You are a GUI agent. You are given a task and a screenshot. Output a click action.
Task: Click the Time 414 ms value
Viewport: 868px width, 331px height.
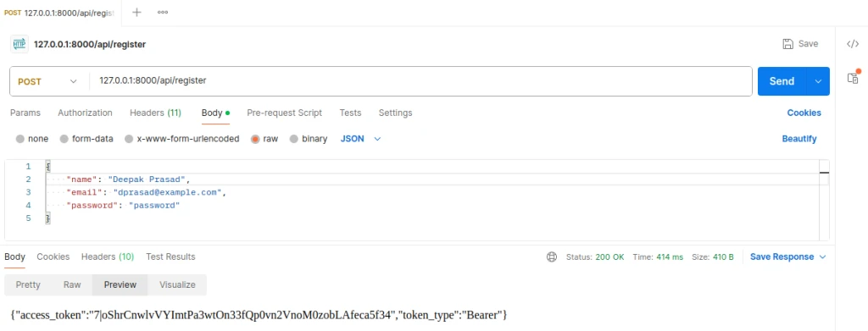pyautogui.click(x=670, y=257)
